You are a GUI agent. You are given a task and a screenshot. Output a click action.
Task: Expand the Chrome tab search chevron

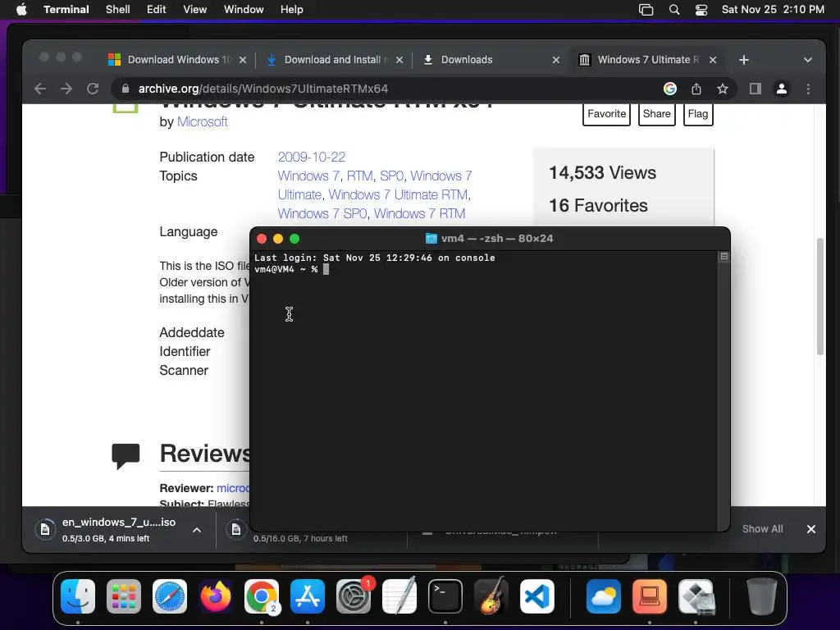coord(808,60)
